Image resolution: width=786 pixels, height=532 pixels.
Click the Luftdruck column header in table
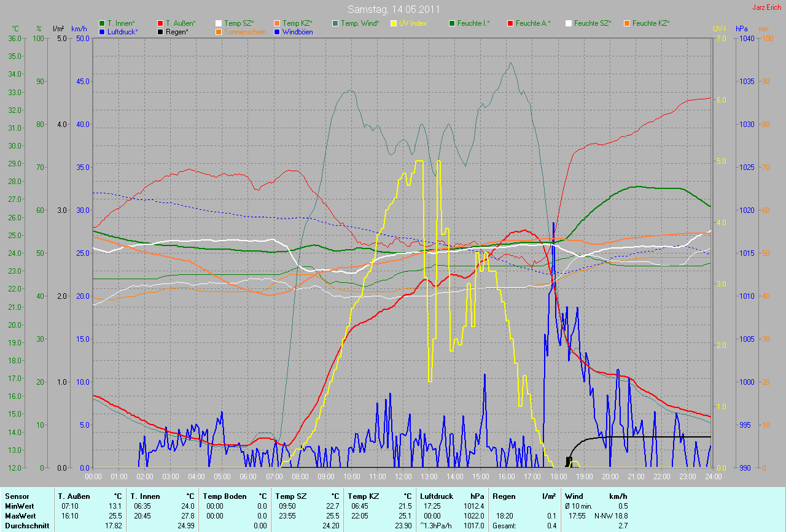pyautogui.click(x=437, y=496)
